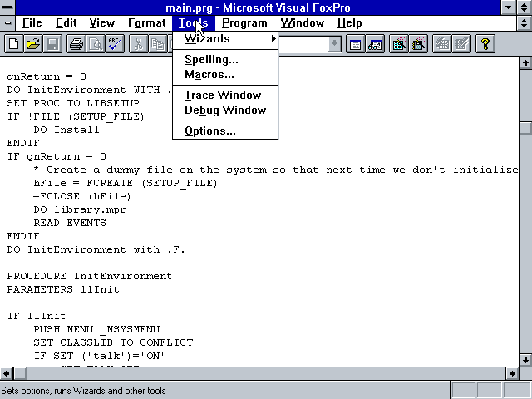
Task: Click the Print toolbar icon
Action: pos(76,44)
